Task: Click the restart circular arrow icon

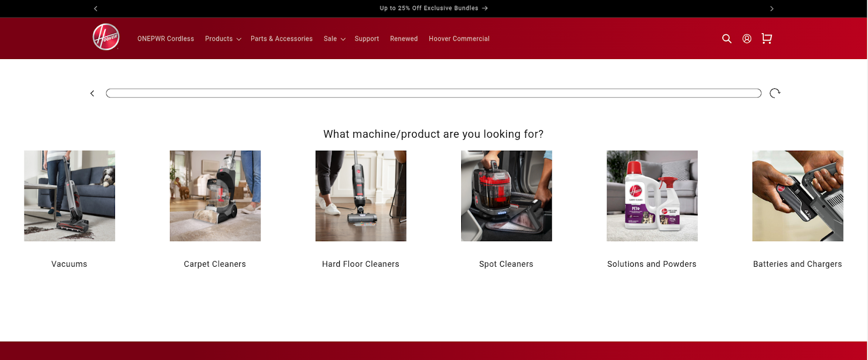Action: tap(775, 93)
